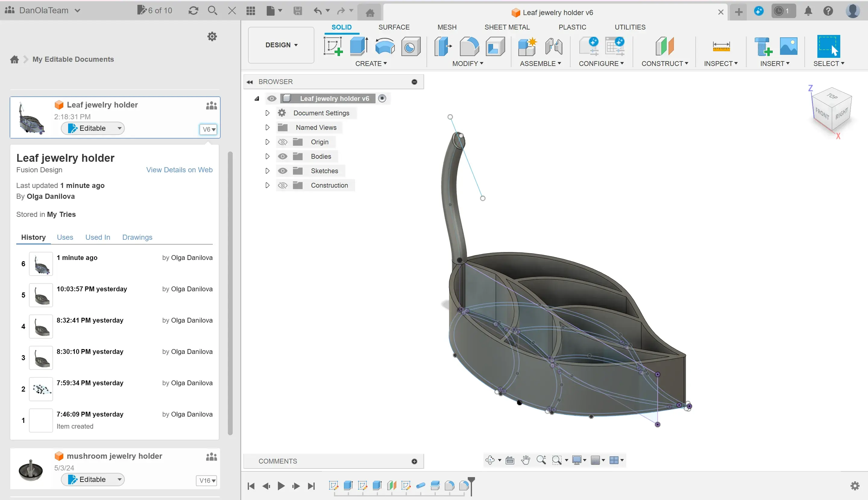The height and width of the screenshot is (500, 868).
Task: Activate the Select tool icon
Action: pos(829,46)
